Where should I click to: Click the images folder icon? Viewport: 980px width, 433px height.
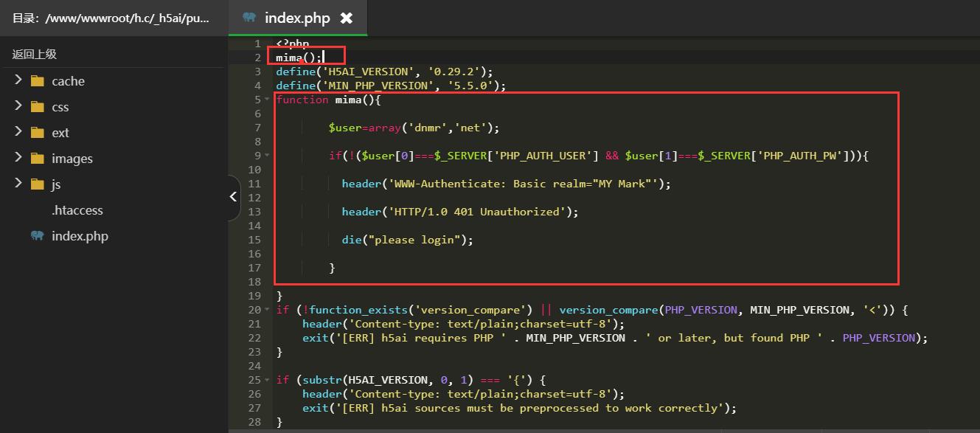[38, 159]
